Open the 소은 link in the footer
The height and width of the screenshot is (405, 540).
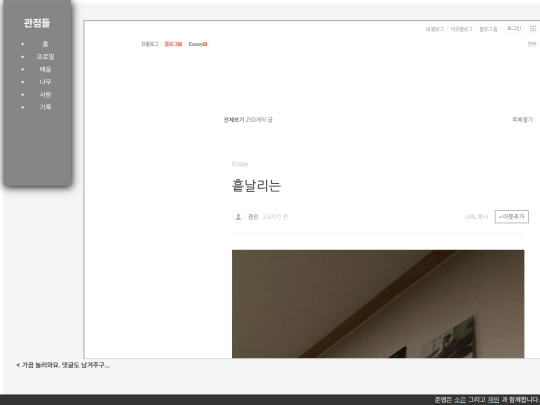pos(460,400)
